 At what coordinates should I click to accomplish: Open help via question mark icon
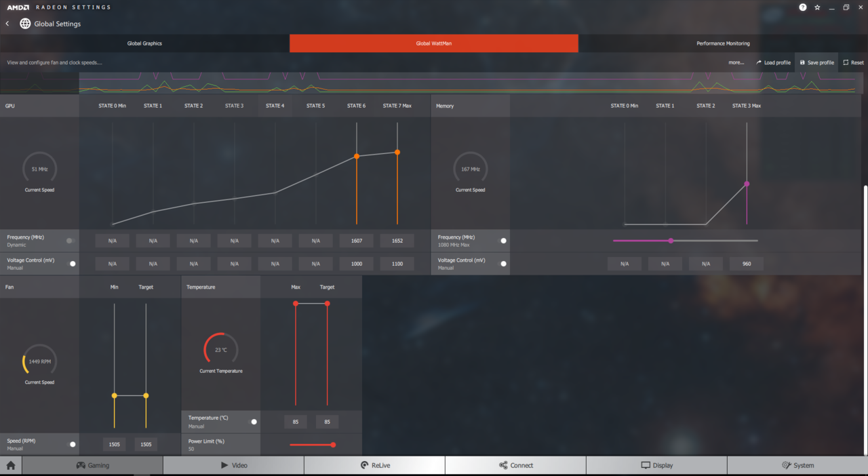803,7
